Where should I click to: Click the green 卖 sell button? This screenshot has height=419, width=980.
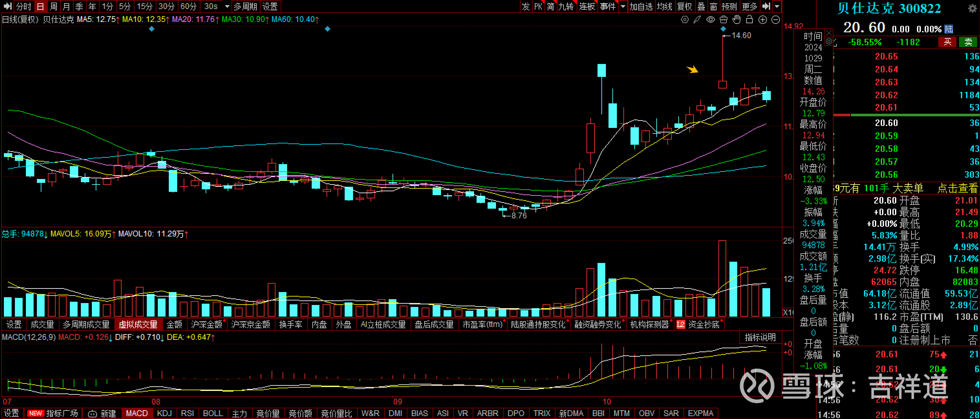point(968,42)
